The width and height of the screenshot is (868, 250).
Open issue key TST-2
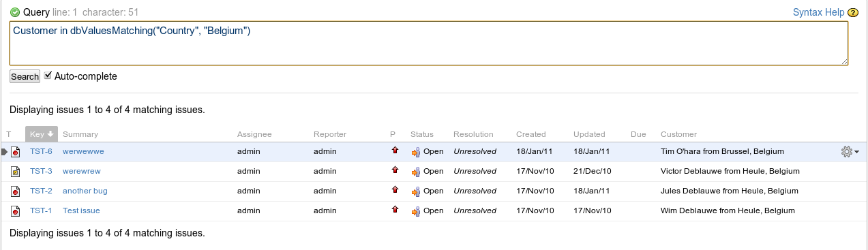click(x=41, y=191)
